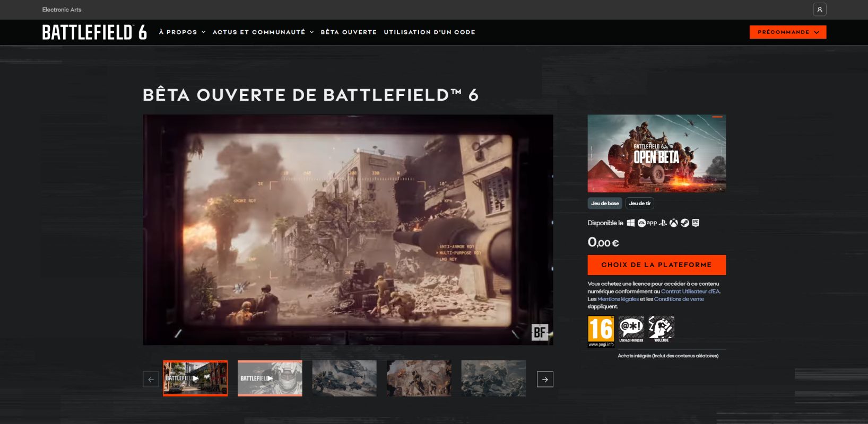
Task: Open the Mentions légales link
Action: (618, 299)
